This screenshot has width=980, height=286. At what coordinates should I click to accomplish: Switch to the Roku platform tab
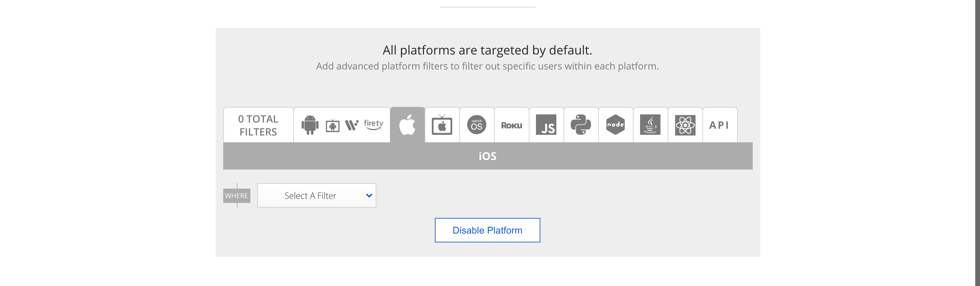point(512,125)
